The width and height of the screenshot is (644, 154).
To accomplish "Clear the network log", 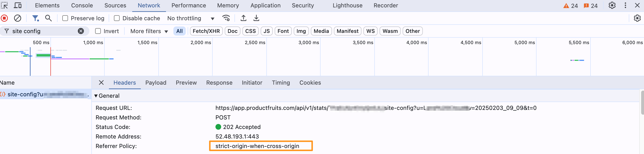I will pos(18,18).
